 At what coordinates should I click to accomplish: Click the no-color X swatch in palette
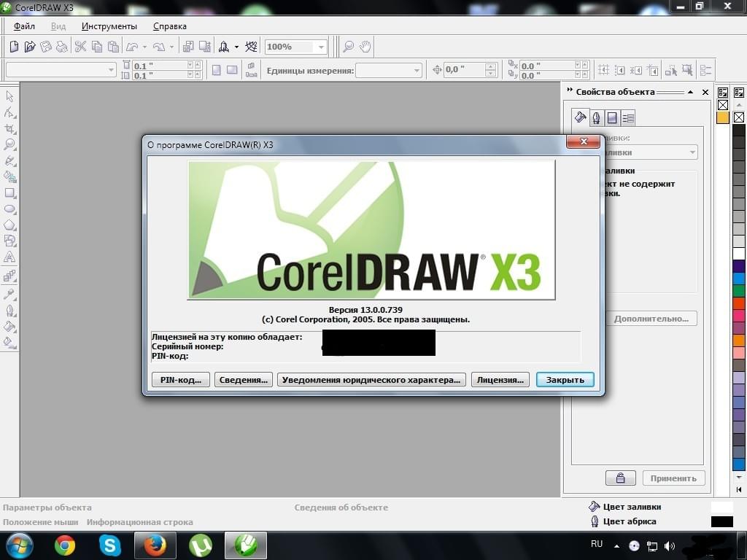click(x=739, y=117)
